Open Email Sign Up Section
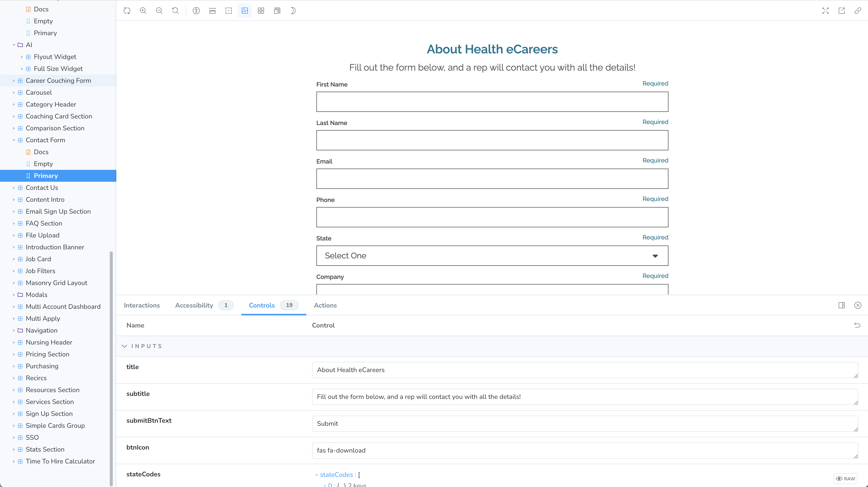Screen dimensions: 868x487 click(58, 211)
